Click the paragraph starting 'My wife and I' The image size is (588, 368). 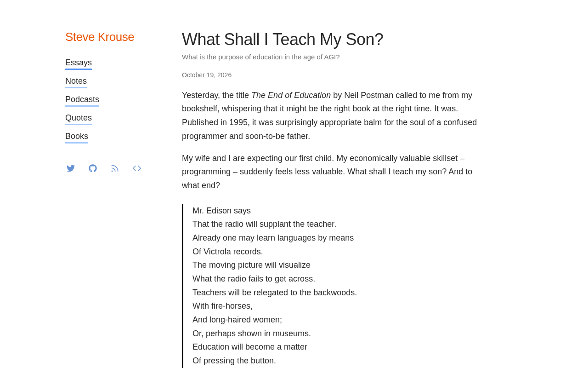coord(330,172)
